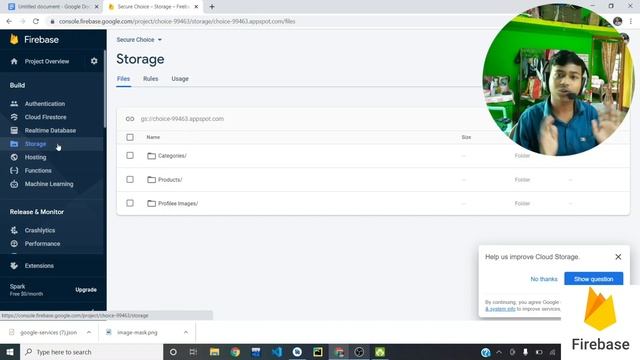Open Machine Learning in the sidebar
Image resolution: width=640 pixels, height=360 pixels.
[49, 184]
